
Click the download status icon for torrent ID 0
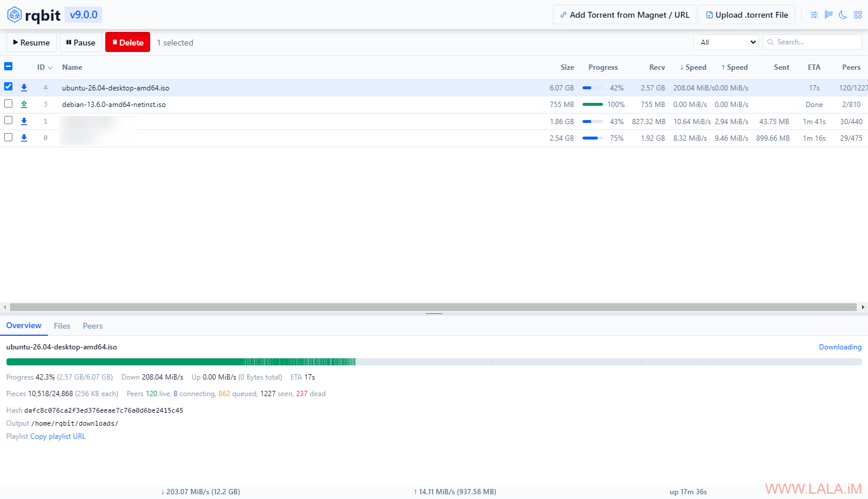(x=24, y=138)
